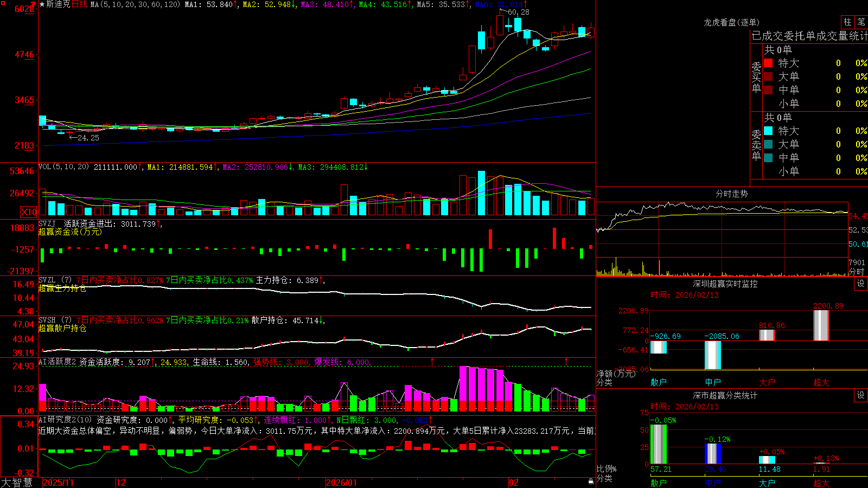Click the 委卖单 section label
Viewport: 868px width, 488px height.
756,145
